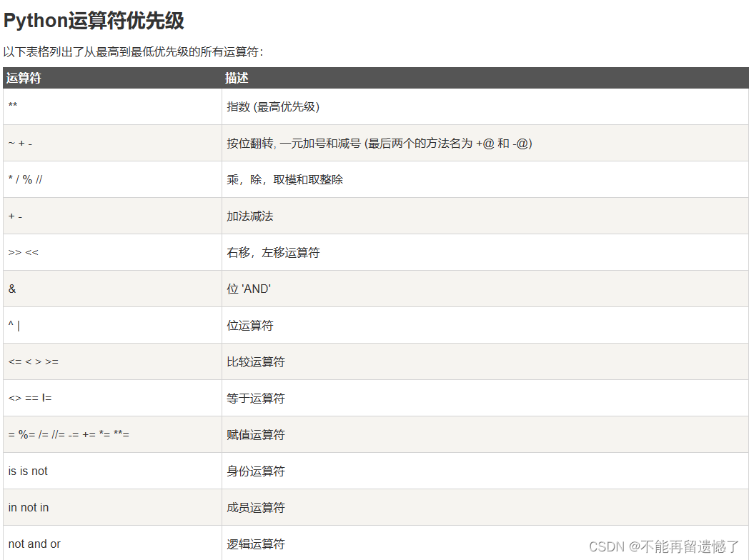Click the "成员运算符" description cell
749x560 pixels.
pos(485,507)
